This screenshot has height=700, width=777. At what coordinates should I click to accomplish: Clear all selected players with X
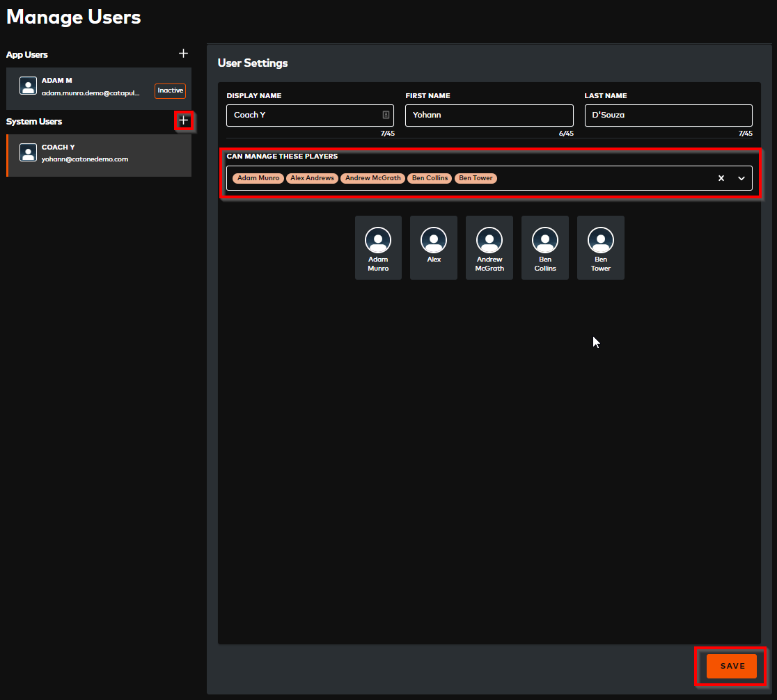[721, 178]
